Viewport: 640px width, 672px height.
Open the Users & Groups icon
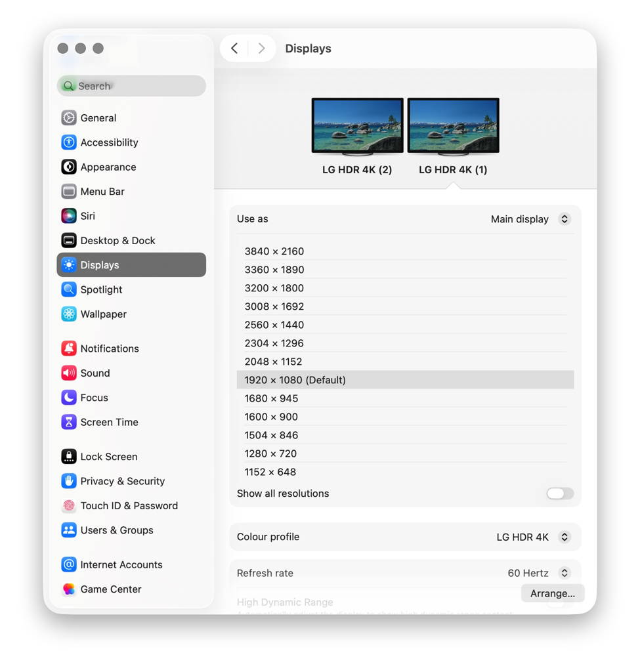[68, 530]
